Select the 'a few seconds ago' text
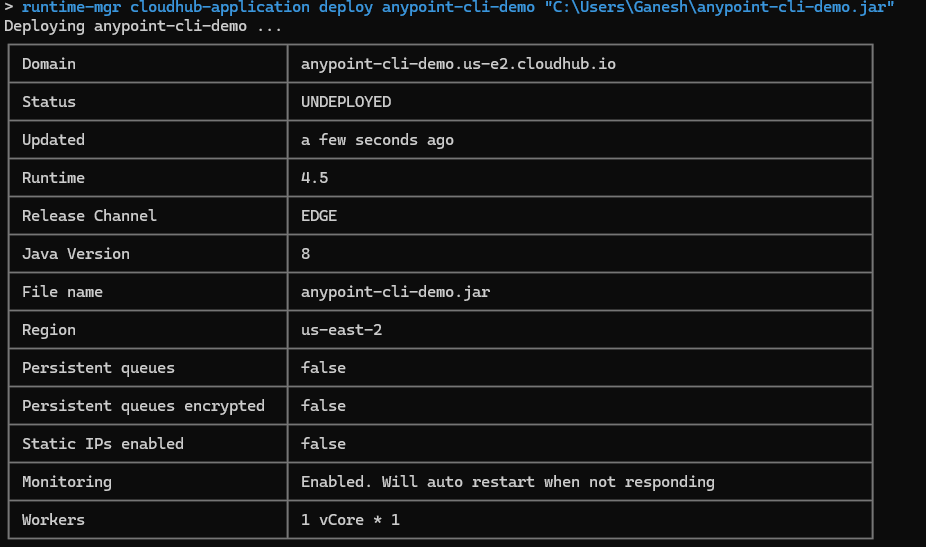The height and width of the screenshot is (547, 926). pos(377,140)
